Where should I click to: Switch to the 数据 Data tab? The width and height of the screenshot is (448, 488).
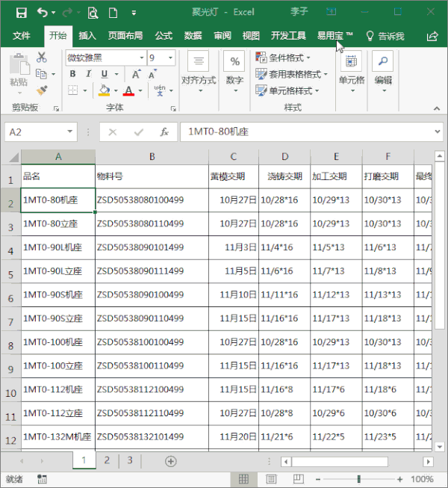193,36
